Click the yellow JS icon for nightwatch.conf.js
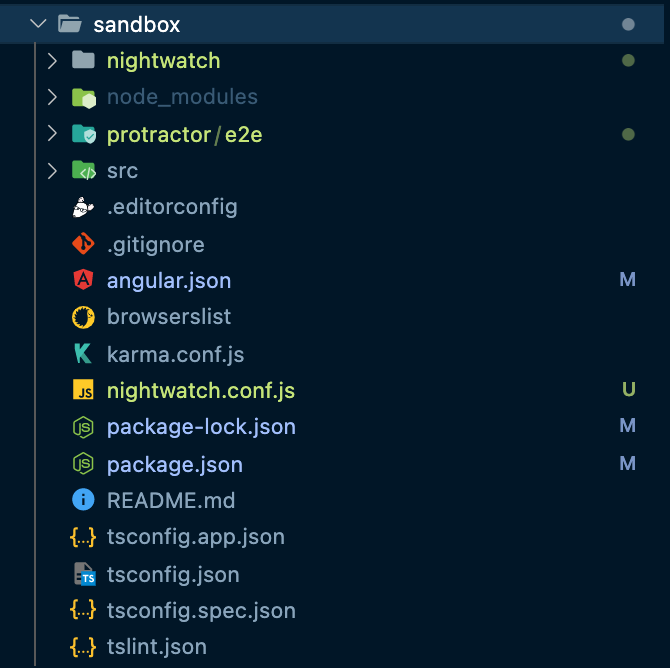670x668 pixels. [x=83, y=389]
